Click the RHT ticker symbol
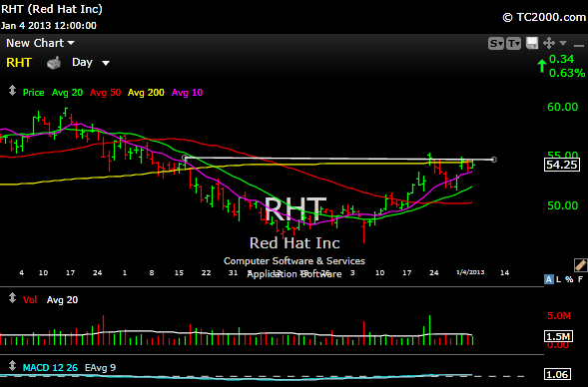This screenshot has width=588, height=387. tap(19, 62)
